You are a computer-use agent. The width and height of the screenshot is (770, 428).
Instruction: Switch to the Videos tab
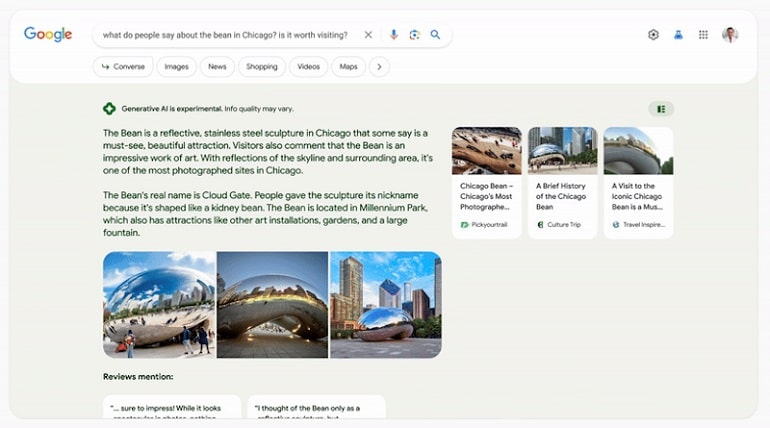pos(308,67)
